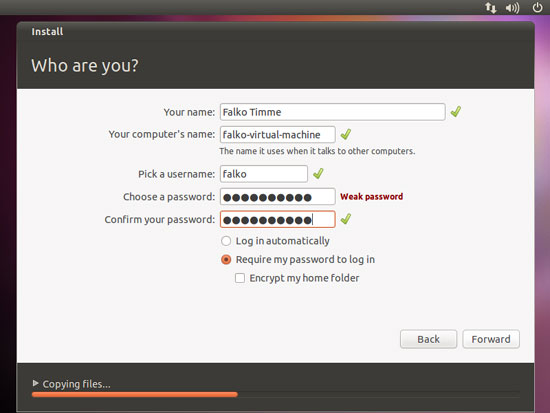This screenshot has width=550, height=413.
Task: Click the checkmark beside Confirm your password
Action: click(346, 219)
